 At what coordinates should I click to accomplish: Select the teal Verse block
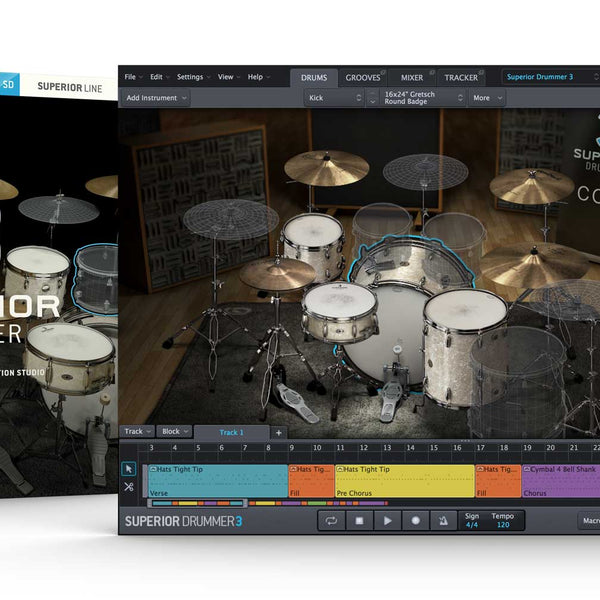[217, 481]
